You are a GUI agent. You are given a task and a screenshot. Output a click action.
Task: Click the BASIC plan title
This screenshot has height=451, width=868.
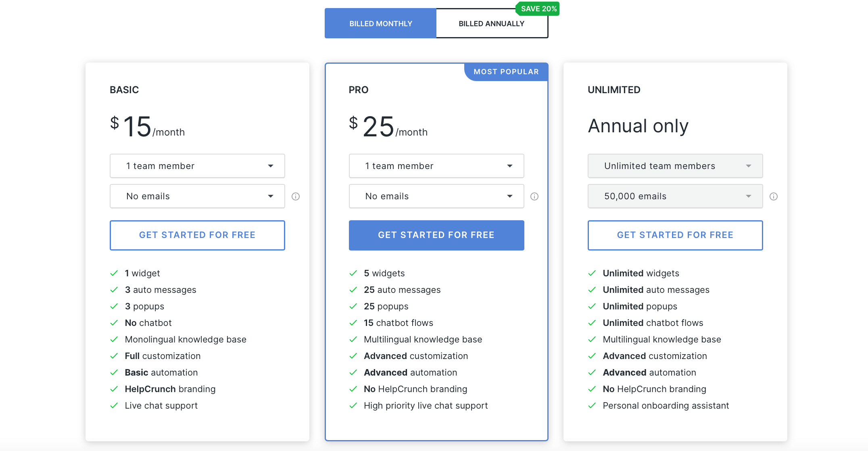pos(124,90)
